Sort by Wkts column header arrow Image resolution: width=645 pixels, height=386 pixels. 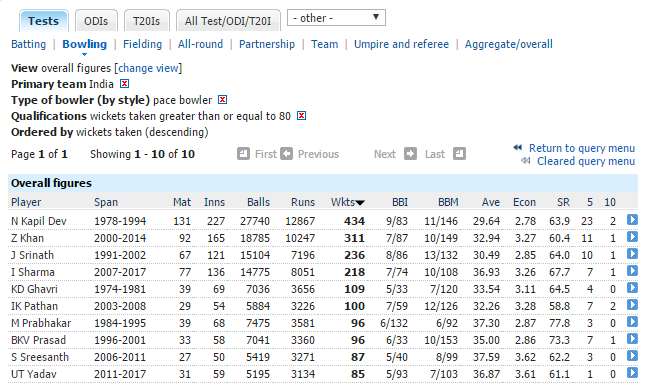pyautogui.click(x=360, y=202)
